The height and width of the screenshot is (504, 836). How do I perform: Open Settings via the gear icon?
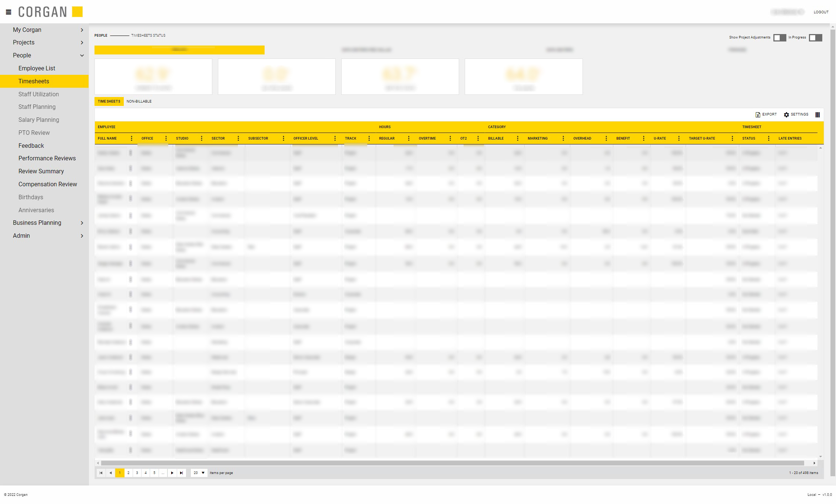(786, 115)
